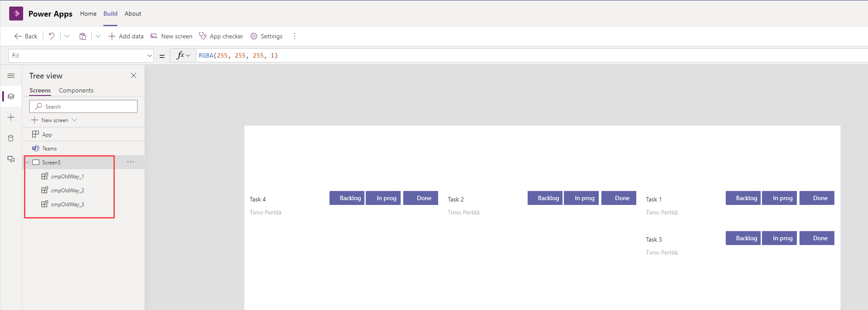The height and width of the screenshot is (310, 868).
Task: Switch to the Components tab
Action: pos(76,90)
